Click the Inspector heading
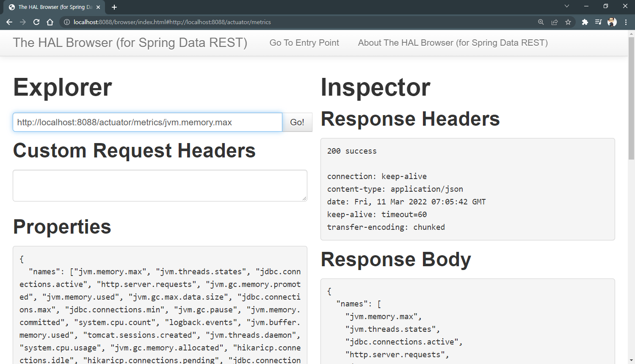635x364 pixels. tap(375, 87)
